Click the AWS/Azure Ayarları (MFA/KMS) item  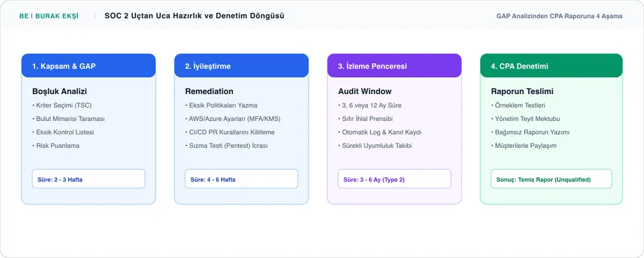(x=233, y=119)
